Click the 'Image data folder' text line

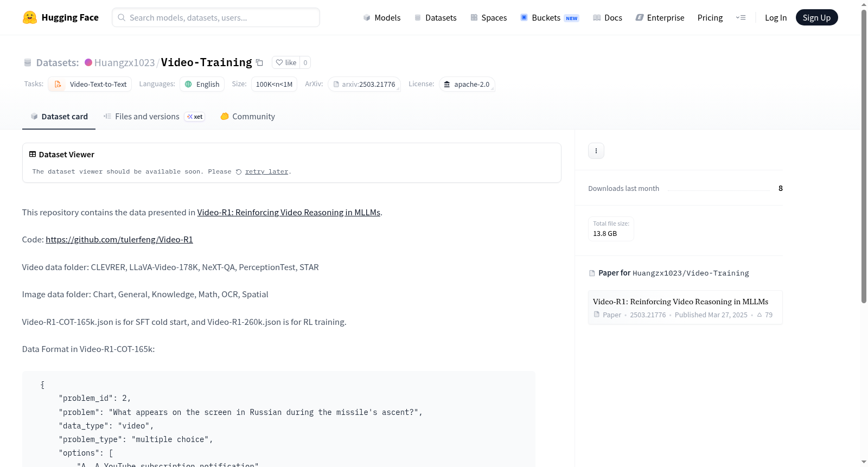click(x=145, y=295)
